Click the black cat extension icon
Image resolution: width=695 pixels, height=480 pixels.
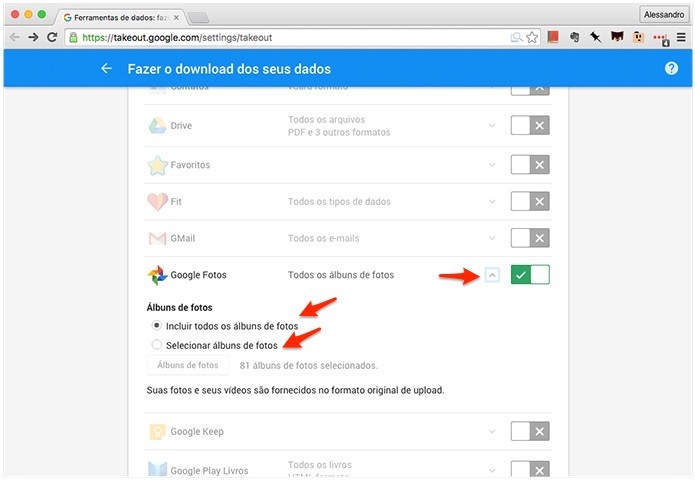pos(617,37)
